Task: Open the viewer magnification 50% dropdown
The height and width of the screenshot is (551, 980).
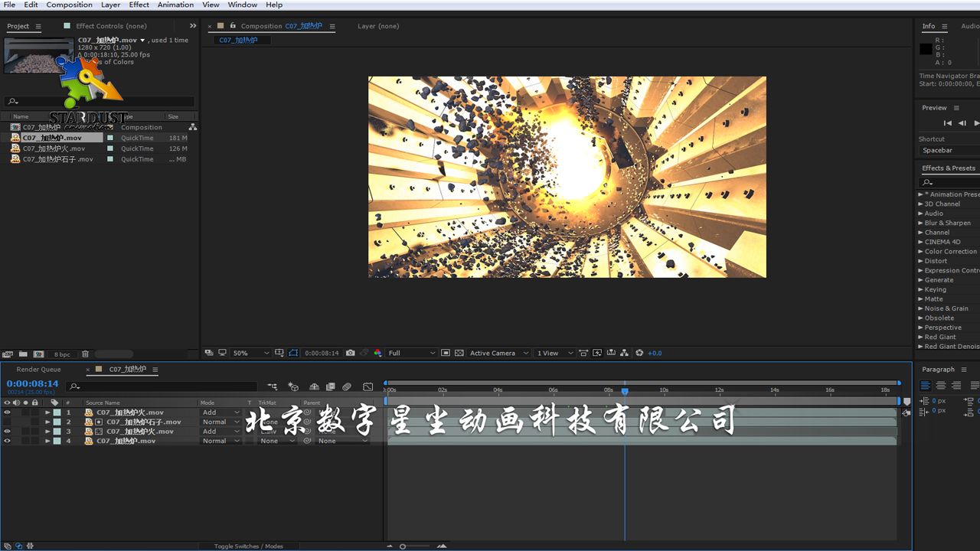Action: coord(251,353)
